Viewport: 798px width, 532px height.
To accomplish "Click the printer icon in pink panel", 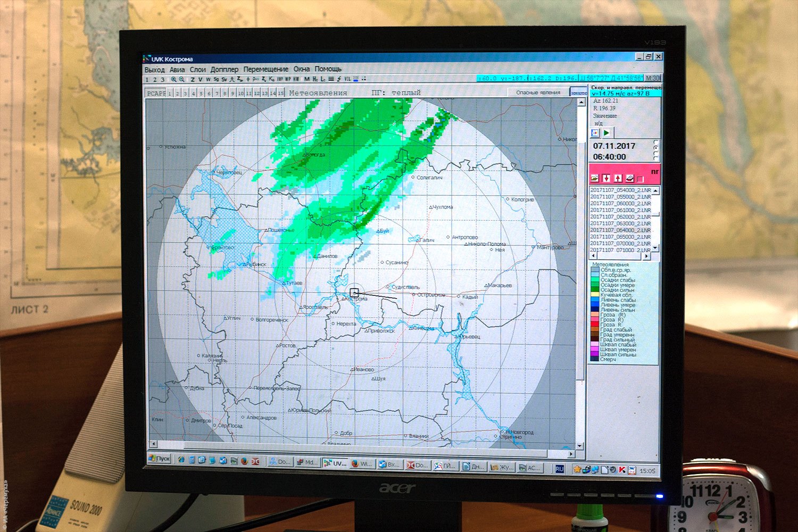I will (x=629, y=178).
